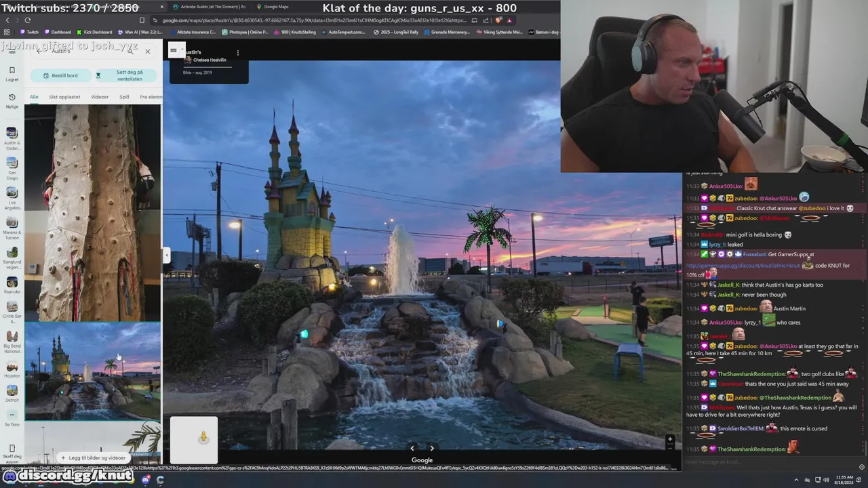This screenshot has width=868, height=488.
Task: Reload the page with the refresh icon
Action: [28, 20]
